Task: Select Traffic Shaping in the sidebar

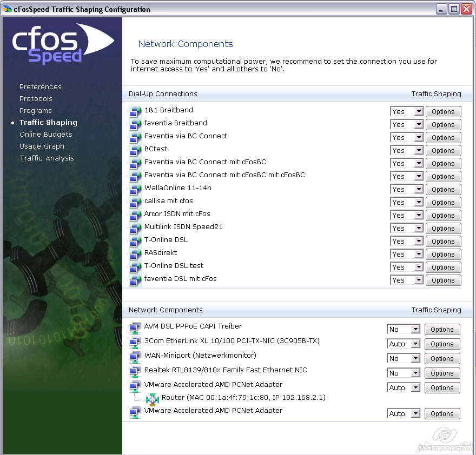Action: pyautogui.click(x=48, y=122)
